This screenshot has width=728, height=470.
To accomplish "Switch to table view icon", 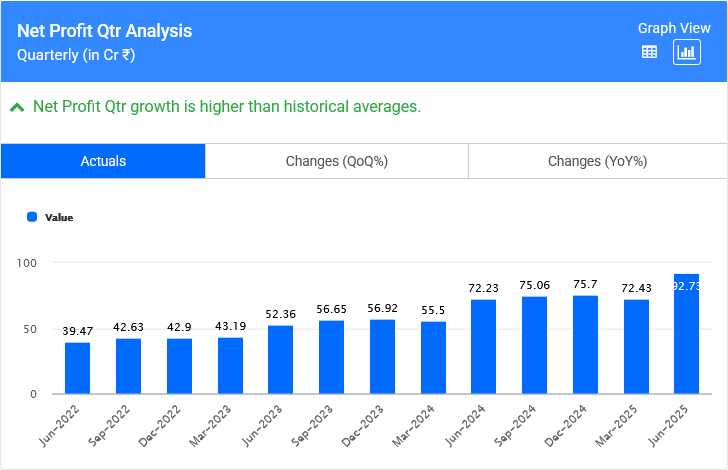I will pos(649,53).
